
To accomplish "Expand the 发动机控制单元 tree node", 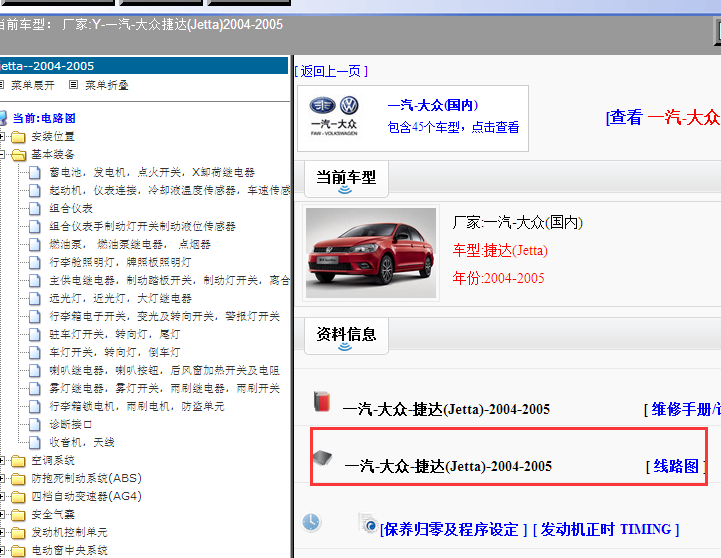I will tap(2, 532).
